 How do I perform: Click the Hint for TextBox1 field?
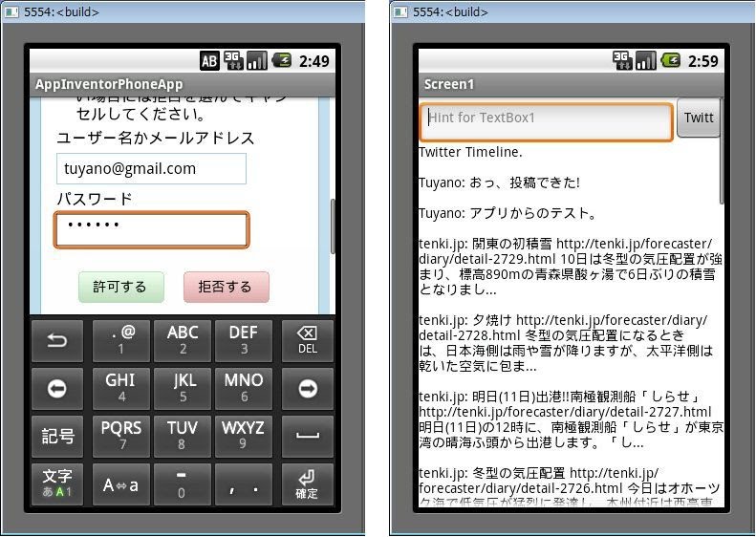click(546, 121)
